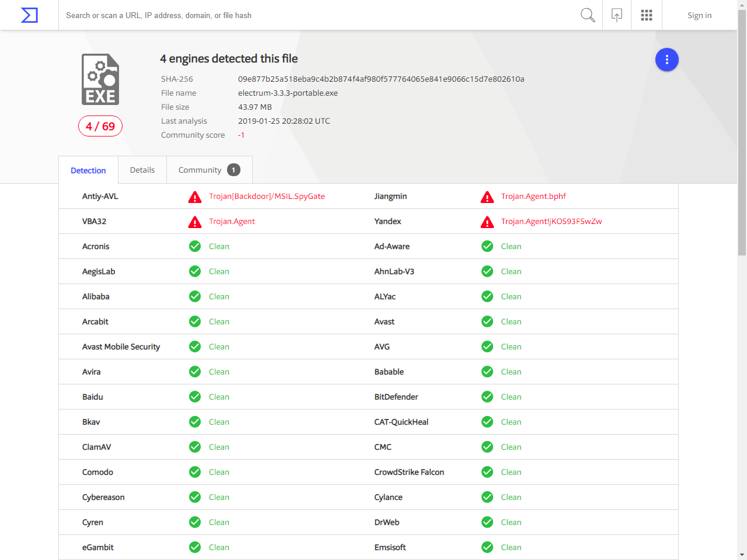Image resolution: width=747 pixels, height=560 pixels.
Task: Click the '4 engines detected this file' heading
Action: [229, 58]
